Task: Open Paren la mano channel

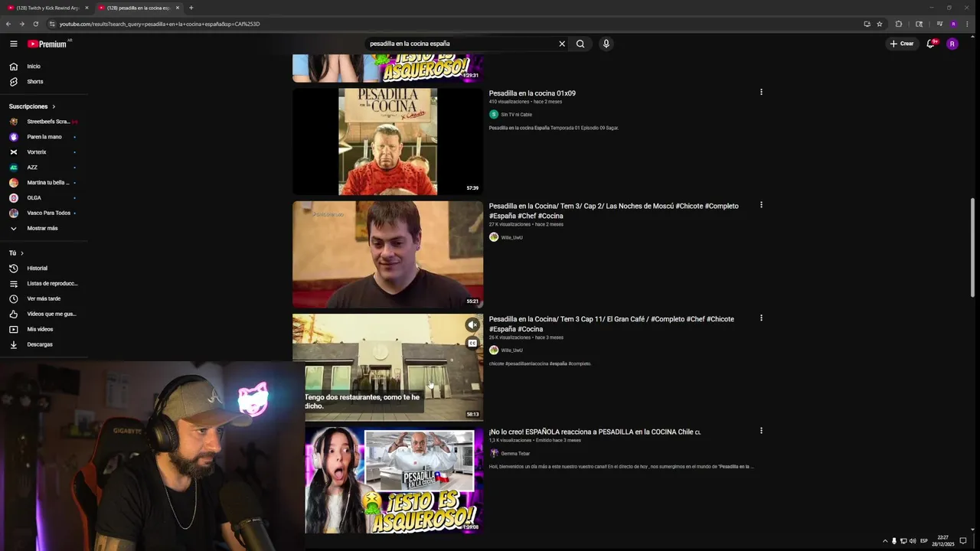Action: (44, 137)
